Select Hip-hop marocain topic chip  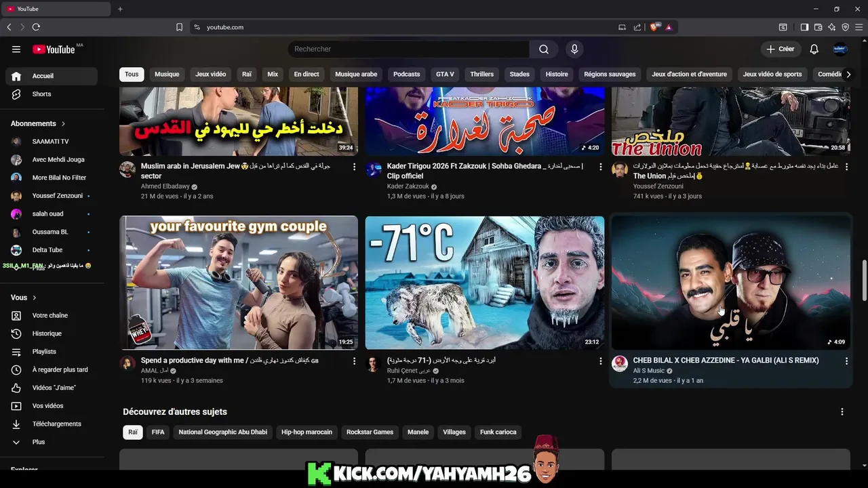coord(307,432)
